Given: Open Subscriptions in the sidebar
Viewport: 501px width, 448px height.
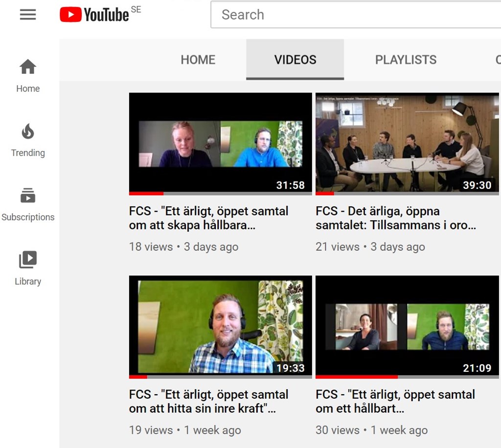Looking at the screenshot, I should [28, 204].
